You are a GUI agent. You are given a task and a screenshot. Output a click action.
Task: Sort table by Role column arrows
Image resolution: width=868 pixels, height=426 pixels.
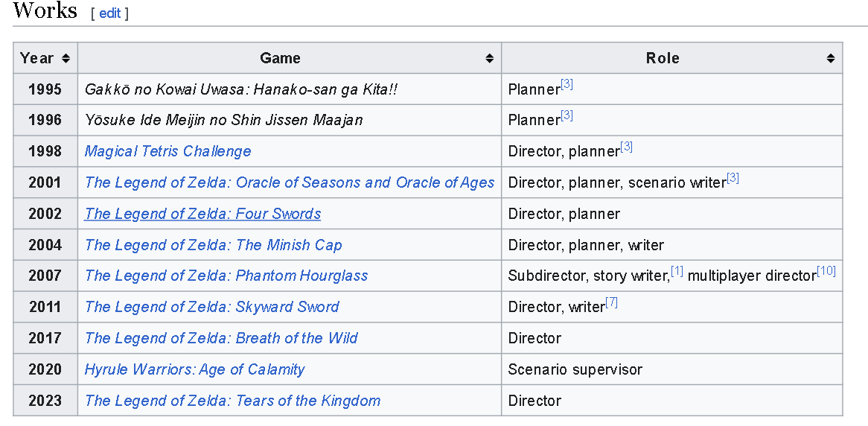[x=830, y=58]
